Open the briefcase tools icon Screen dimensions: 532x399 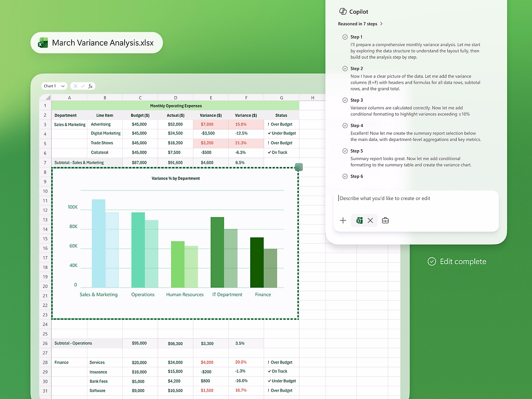386,220
